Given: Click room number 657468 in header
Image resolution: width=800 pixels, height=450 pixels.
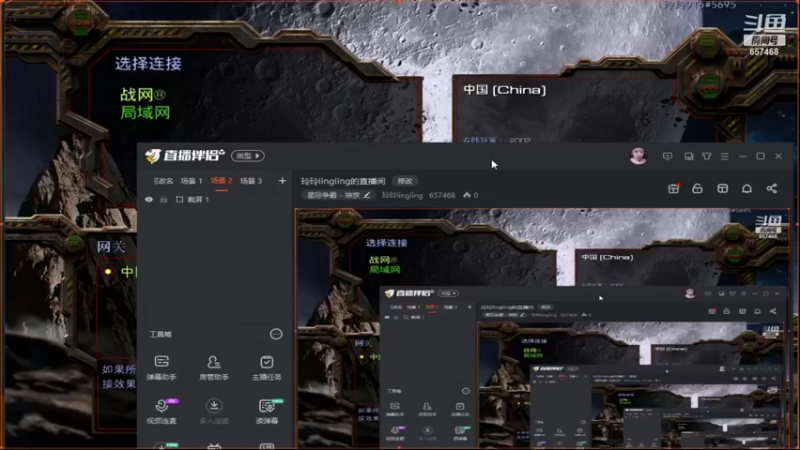Looking at the screenshot, I should pyautogui.click(x=442, y=195).
